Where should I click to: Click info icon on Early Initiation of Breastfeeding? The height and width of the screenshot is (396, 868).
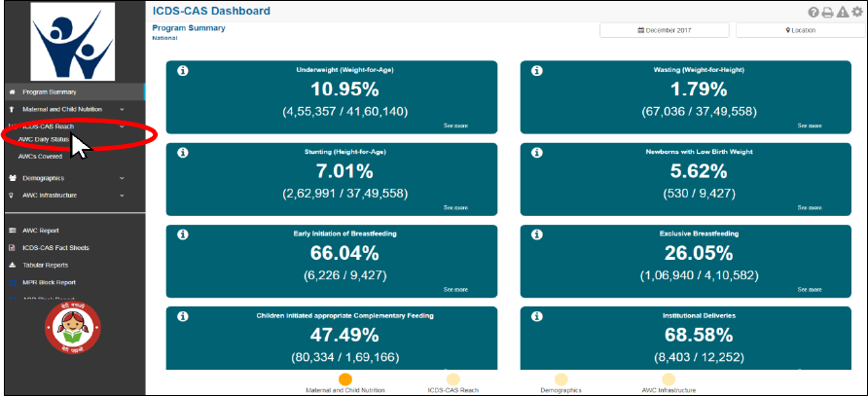click(x=182, y=234)
